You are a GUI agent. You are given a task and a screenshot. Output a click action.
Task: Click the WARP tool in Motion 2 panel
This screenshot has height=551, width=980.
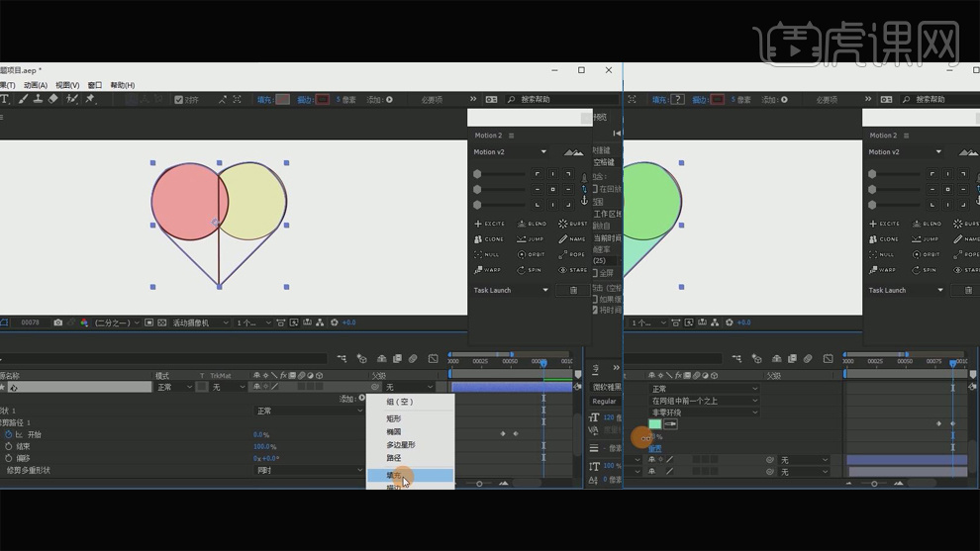tap(489, 270)
